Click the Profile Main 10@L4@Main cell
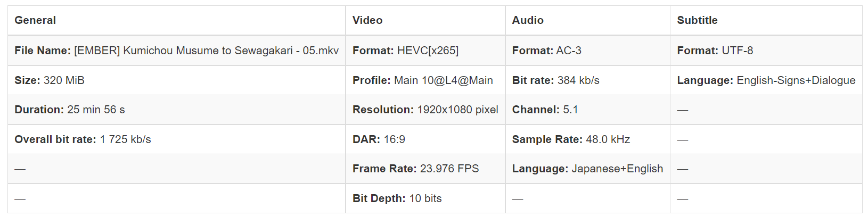The height and width of the screenshot is (217, 868). click(422, 80)
